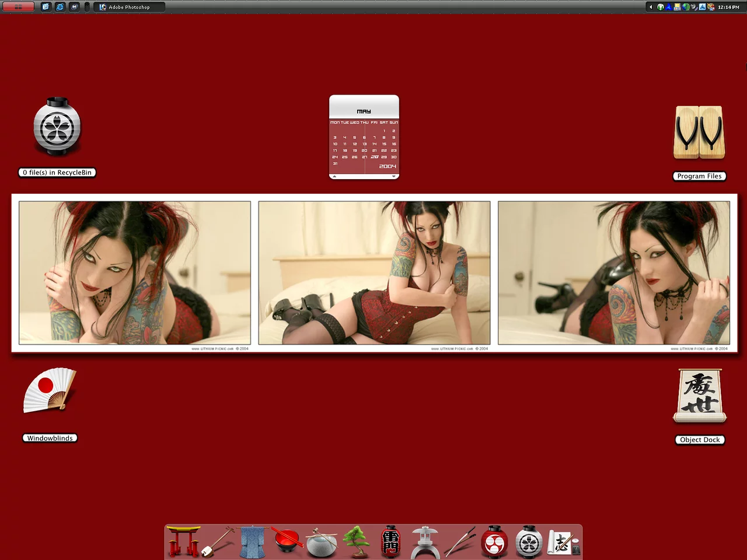Viewport: 747px width, 560px height.
Task: Open the stone lantern dock icon
Action: (425, 542)
